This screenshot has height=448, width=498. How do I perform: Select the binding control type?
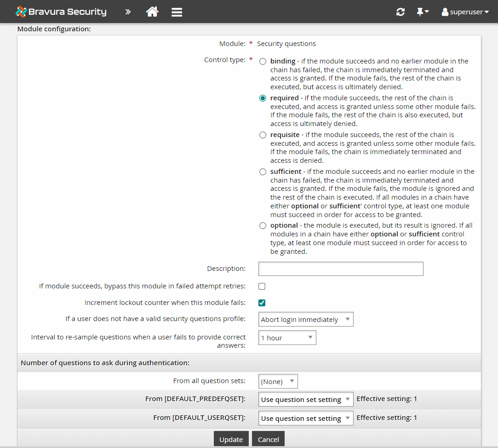pyautogui.click(x=263, y=61)
